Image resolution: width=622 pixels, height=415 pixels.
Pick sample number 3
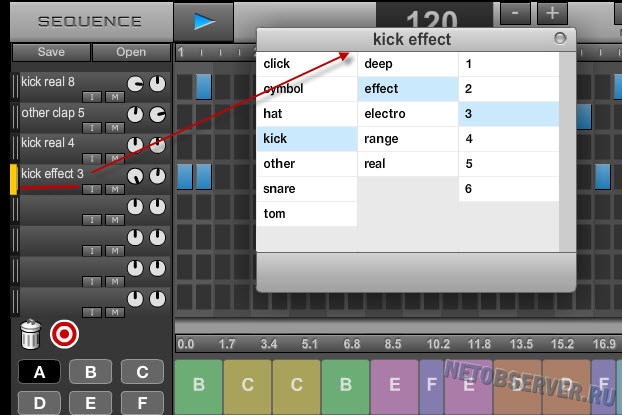[509, 114]
